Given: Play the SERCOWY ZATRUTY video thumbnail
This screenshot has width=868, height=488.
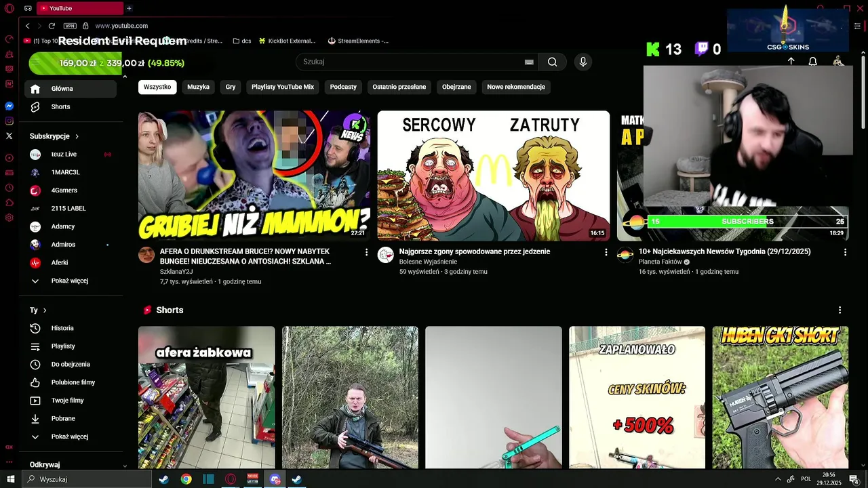Looking at the screenshot, I should coord(494,176).
